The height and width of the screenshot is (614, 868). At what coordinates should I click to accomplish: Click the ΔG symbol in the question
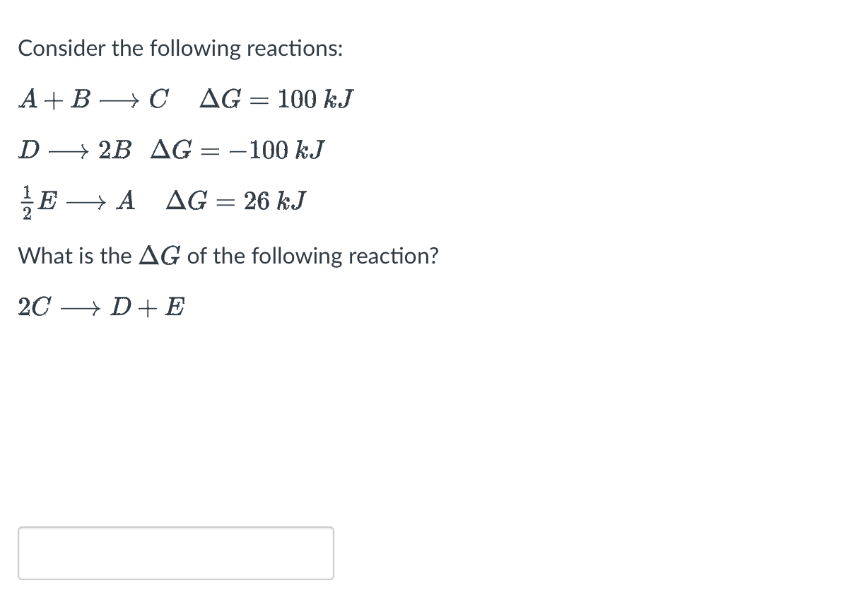tap(160, 256)
